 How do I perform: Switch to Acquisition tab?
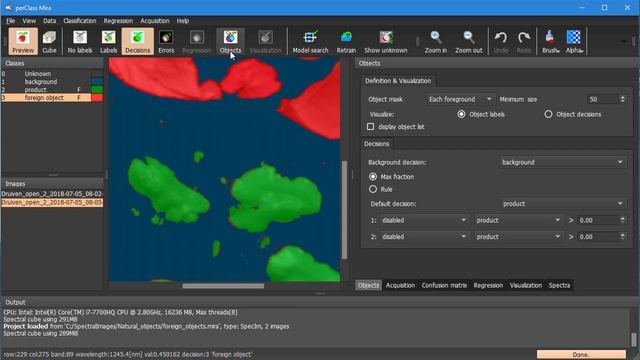[400, 285]
